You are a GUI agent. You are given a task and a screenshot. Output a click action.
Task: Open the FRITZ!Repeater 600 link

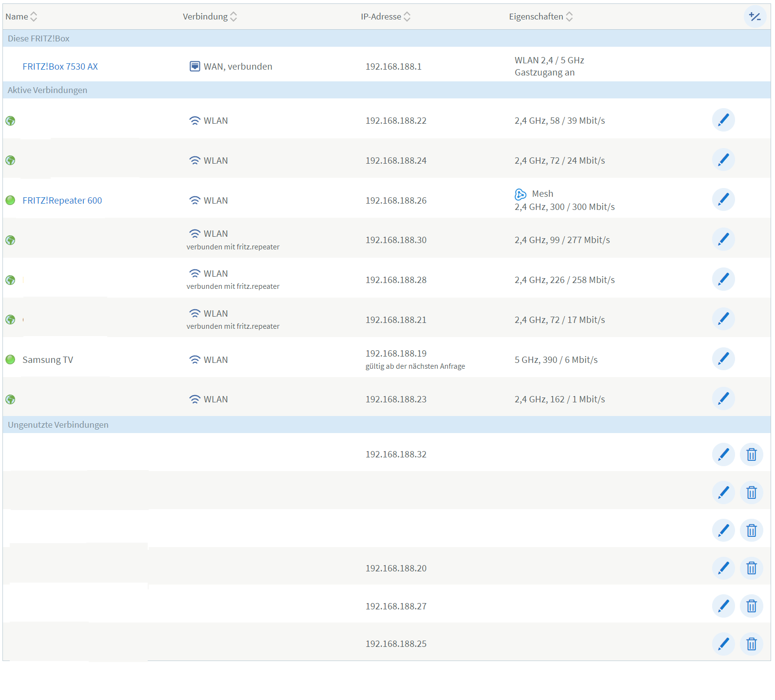click(x=62, y=201)
